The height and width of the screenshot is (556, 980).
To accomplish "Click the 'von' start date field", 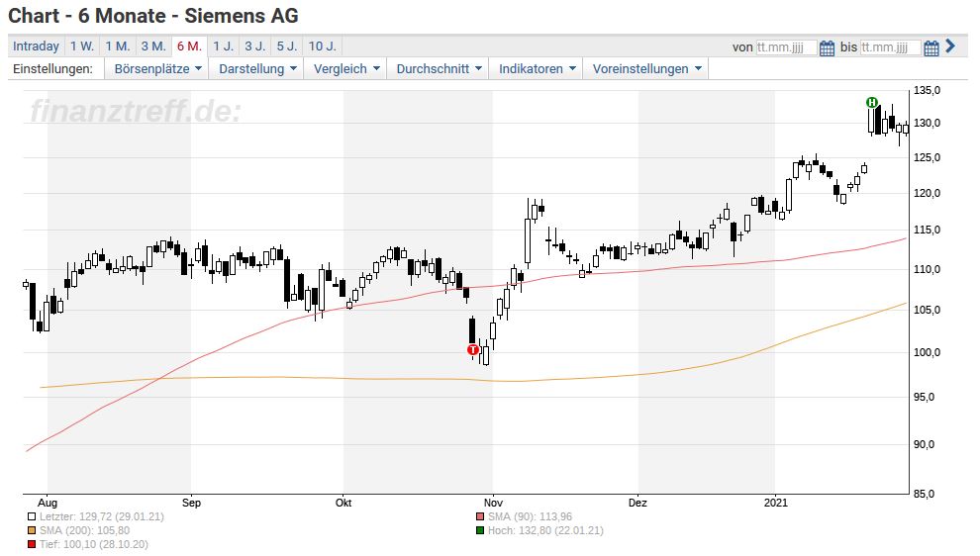I will [x=786, y=47].
